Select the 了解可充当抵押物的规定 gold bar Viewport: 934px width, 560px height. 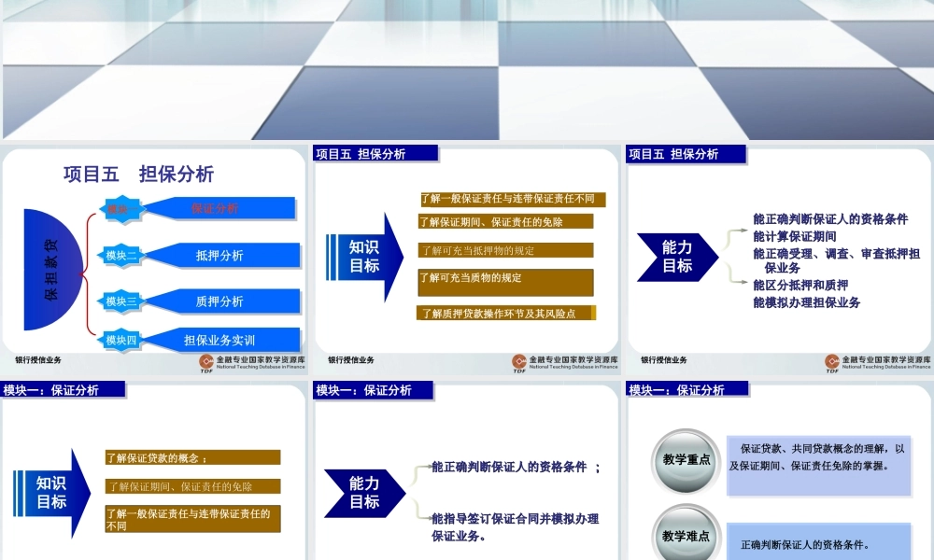pyautogui.click(x=504, y=251)
